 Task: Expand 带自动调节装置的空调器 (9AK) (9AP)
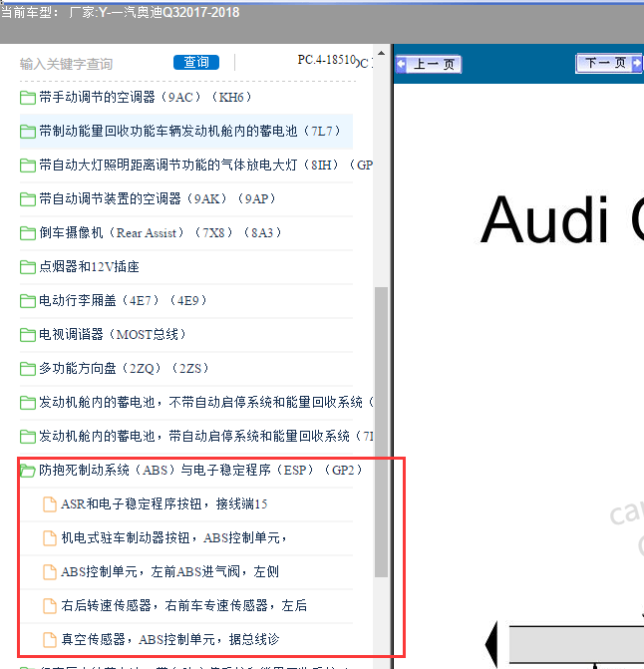click(x=158, y=198)
